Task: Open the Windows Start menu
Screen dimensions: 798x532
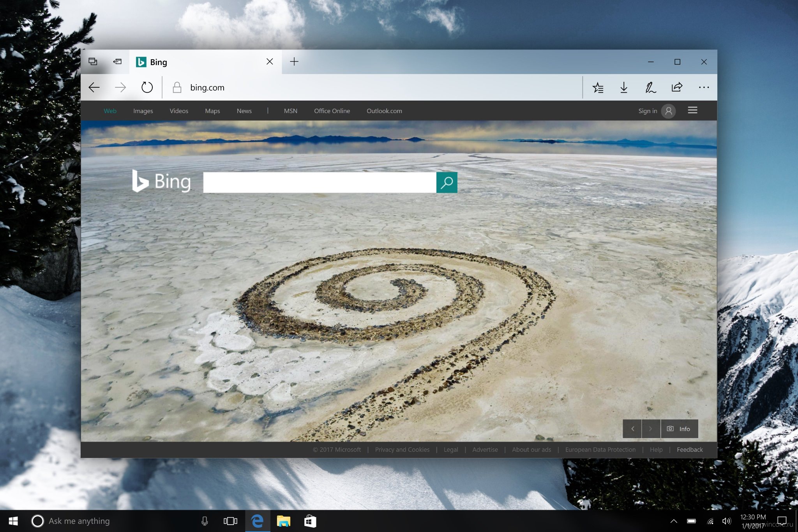Action: click(x=13, y=521)
